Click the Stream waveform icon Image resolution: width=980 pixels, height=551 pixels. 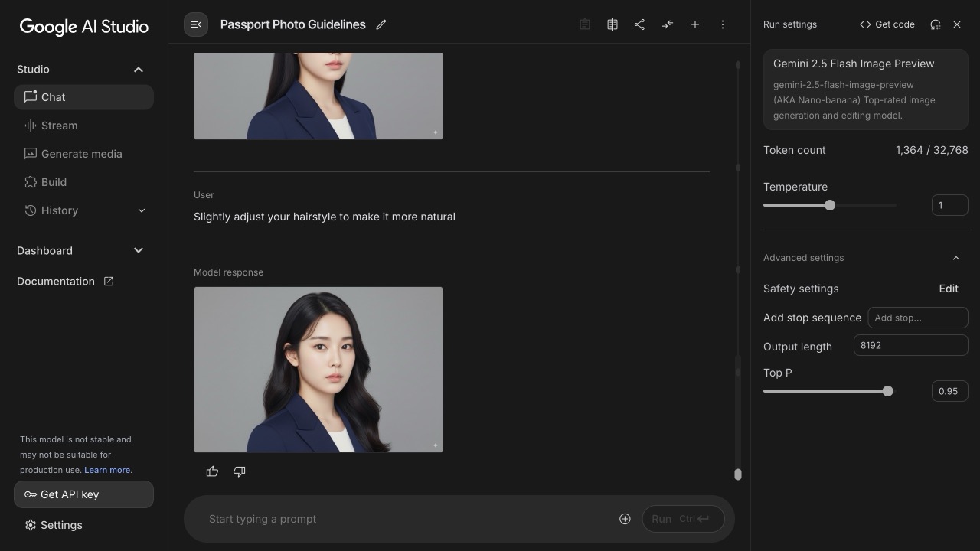[31, 125]
